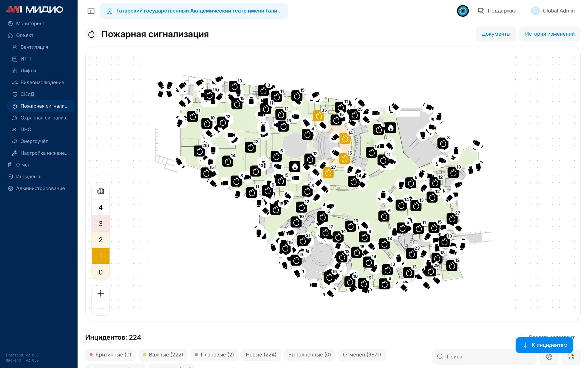Open the round eye camera icon in header
588x368 pixels.
(x=463, y=11)
